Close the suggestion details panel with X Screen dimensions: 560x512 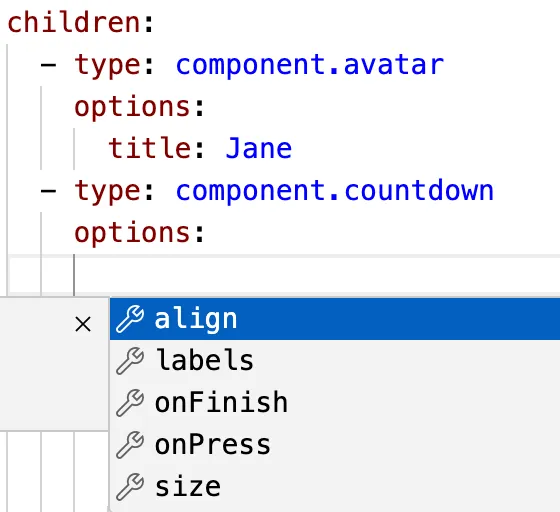(x=83, y=324)
